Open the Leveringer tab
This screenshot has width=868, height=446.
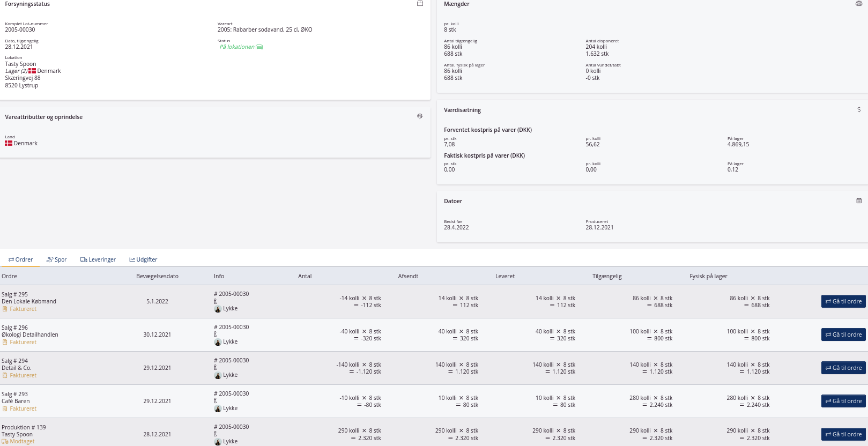(98, 259)
